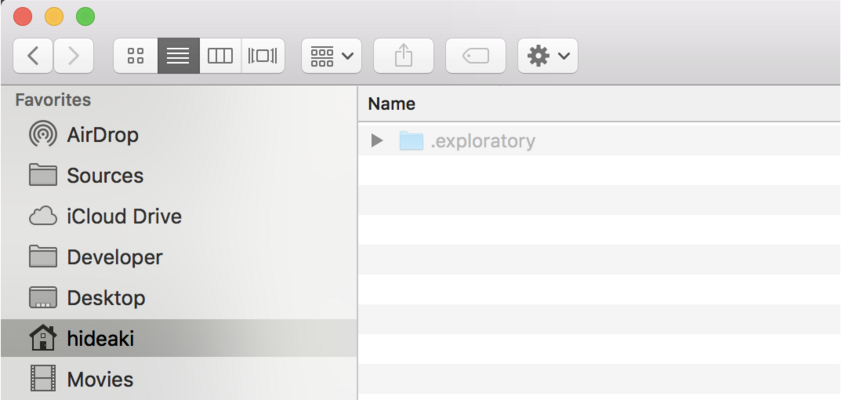This screenshot has height=400, width=845.
Task: Sort by the Name column header
Action: point(392,104)
